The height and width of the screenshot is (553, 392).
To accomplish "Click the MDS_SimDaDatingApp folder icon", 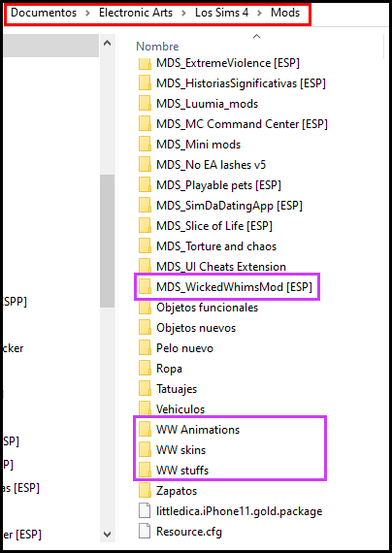I will (x=145, y=206).
